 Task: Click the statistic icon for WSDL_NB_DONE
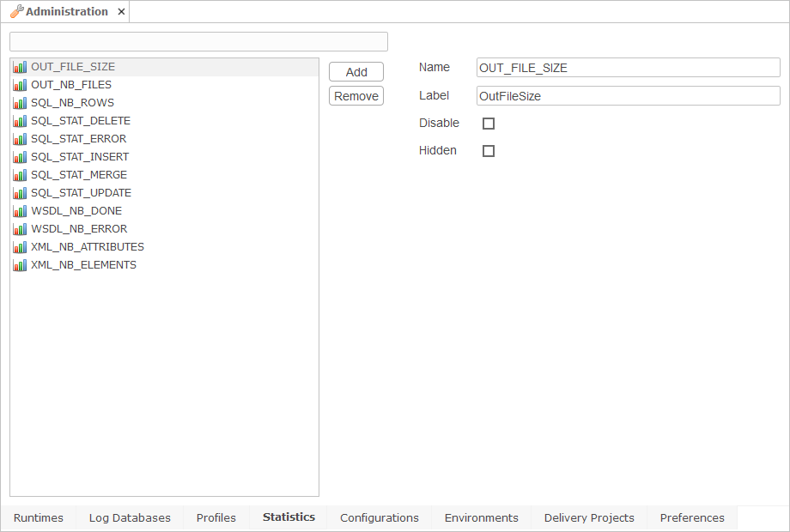(20, 211)
